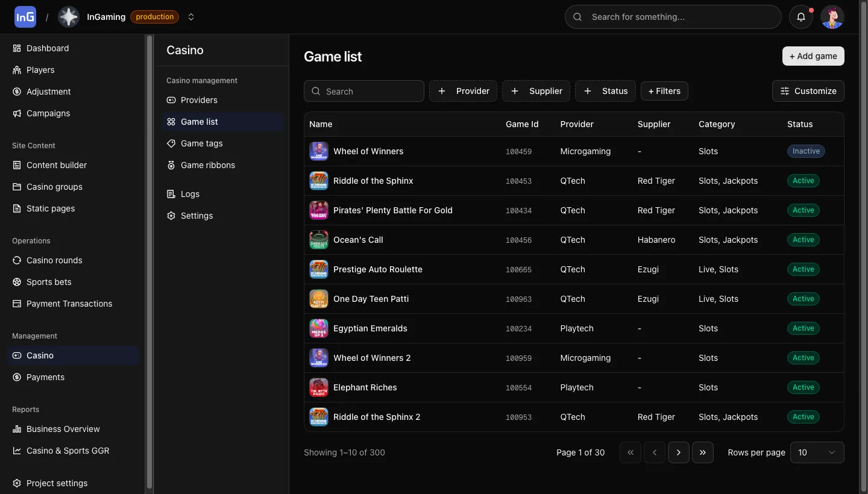Image resolution: width=868 pixels, height=494 pixels.
Task: Click the Add game button
Action: click(x=813, y=56)
